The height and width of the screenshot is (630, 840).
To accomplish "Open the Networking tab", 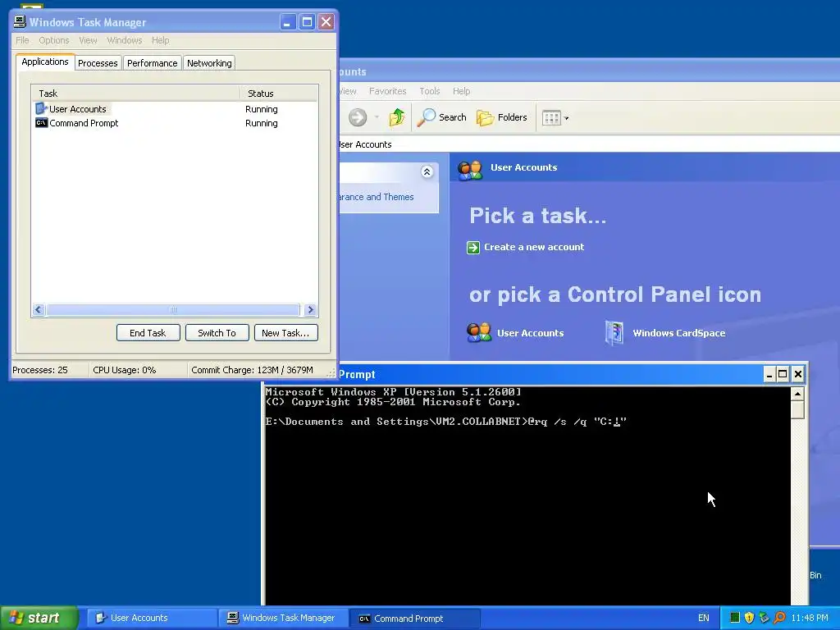I will [209, 63].
